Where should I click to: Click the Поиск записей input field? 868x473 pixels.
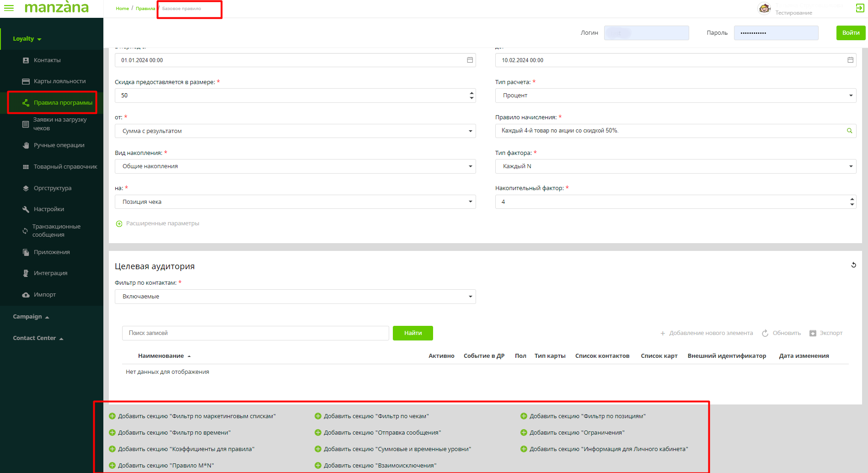coord(255,333)
